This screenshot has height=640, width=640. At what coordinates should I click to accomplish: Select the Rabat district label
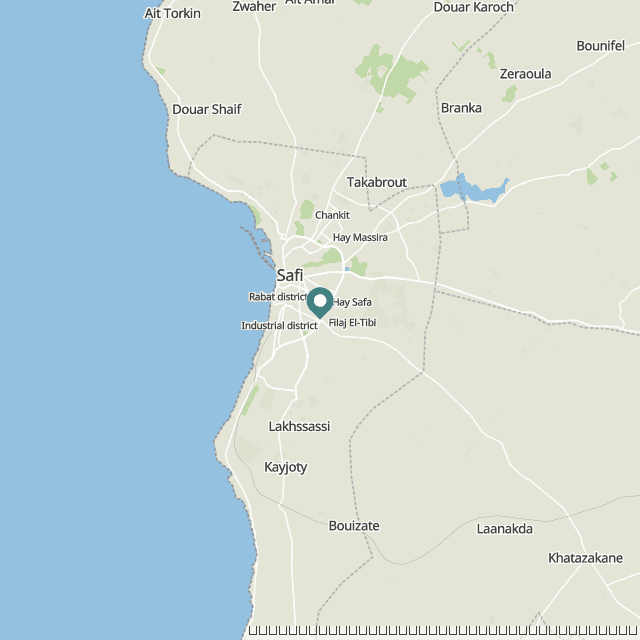point(278,297)
